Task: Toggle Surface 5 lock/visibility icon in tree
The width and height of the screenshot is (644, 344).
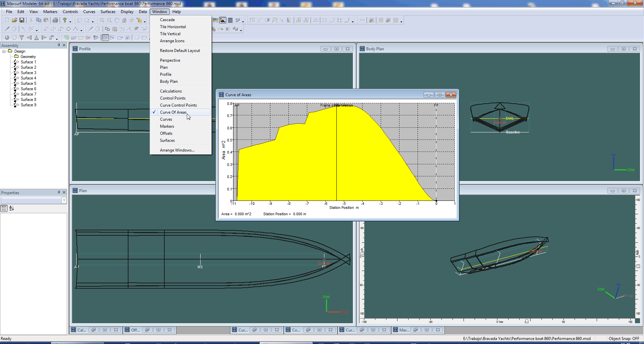Action: [16, 83]
